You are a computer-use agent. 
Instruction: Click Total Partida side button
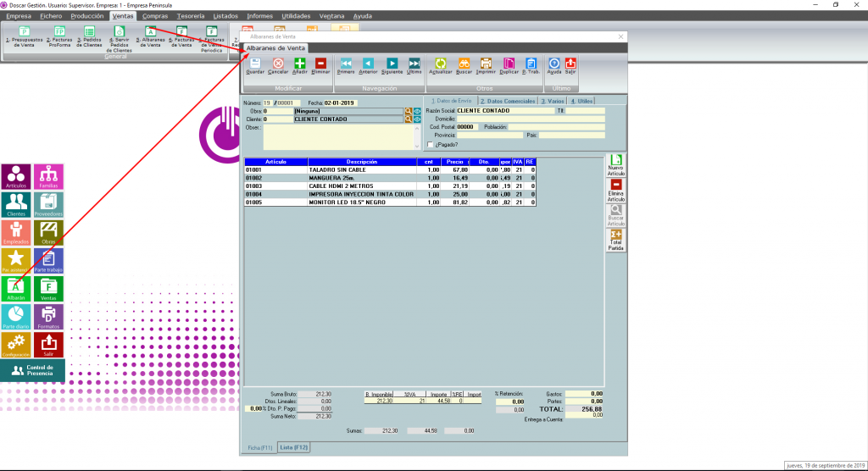(615, 241)
